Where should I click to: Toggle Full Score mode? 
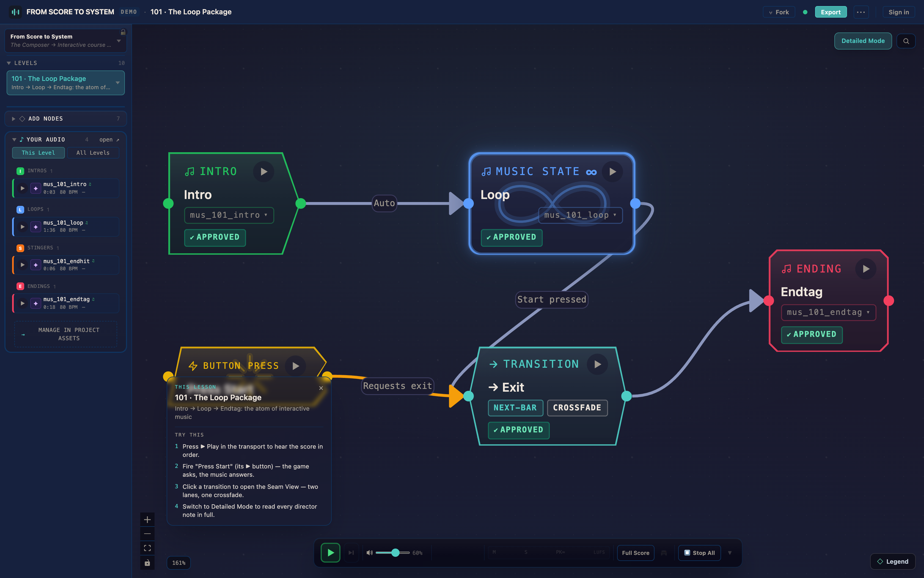click(x=635, y=553)
